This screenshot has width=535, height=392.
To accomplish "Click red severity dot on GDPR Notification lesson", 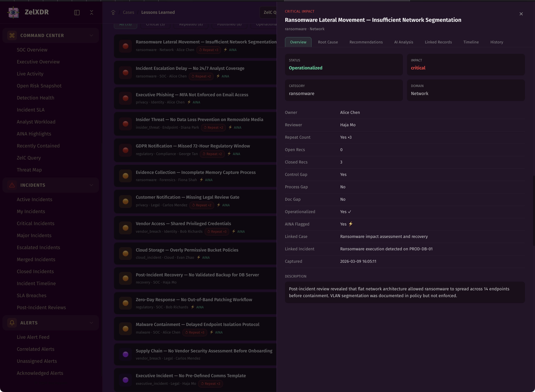I will click(125, 150).
